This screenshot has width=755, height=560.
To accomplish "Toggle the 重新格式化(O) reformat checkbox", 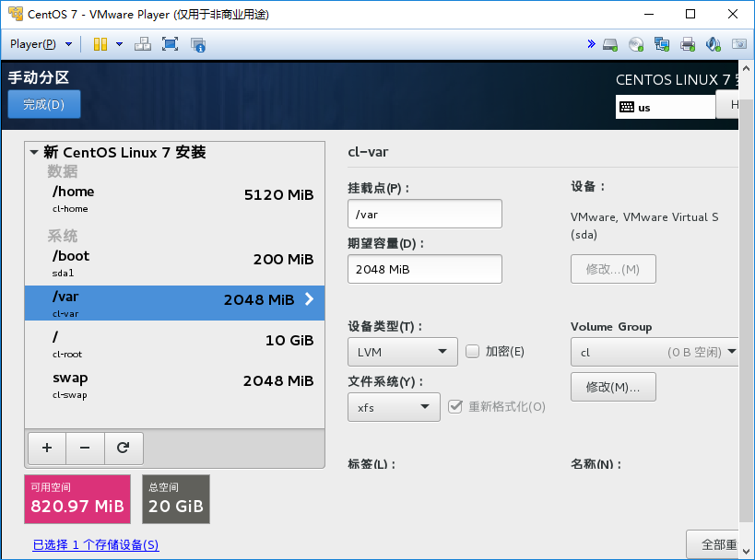I will [455, 406].
